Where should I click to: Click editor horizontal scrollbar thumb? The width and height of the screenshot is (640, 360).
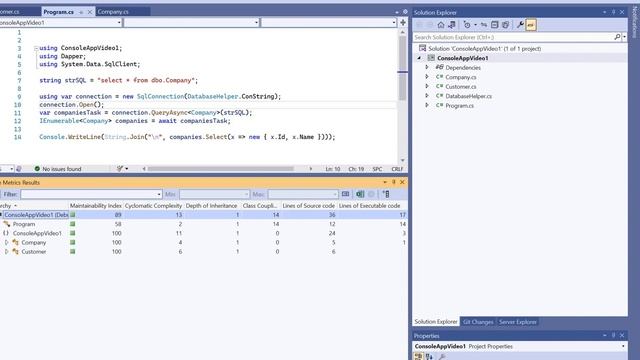220,169
